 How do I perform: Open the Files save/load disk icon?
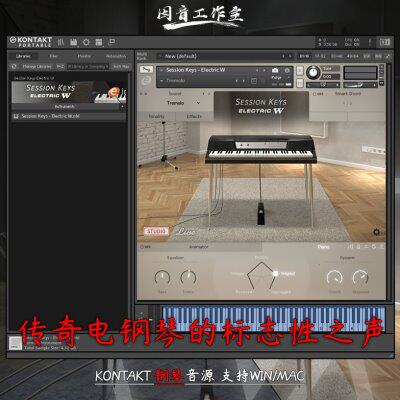coord(74,42)
